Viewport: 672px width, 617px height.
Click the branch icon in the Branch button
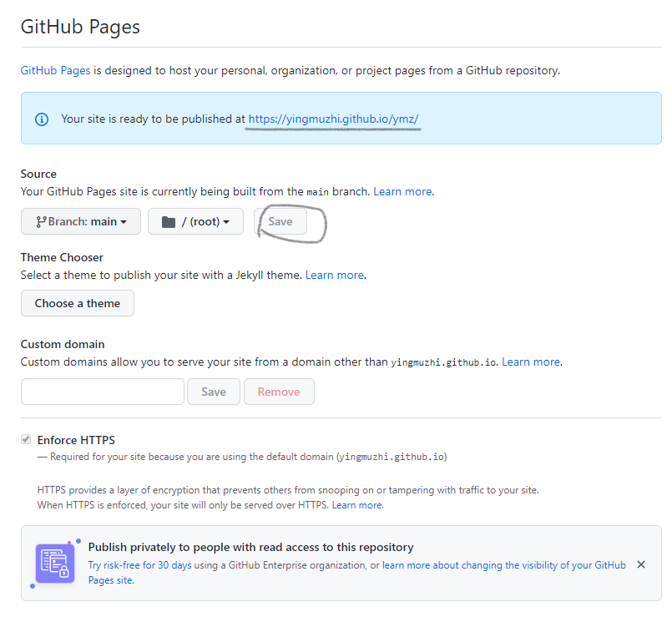[41, 222]
